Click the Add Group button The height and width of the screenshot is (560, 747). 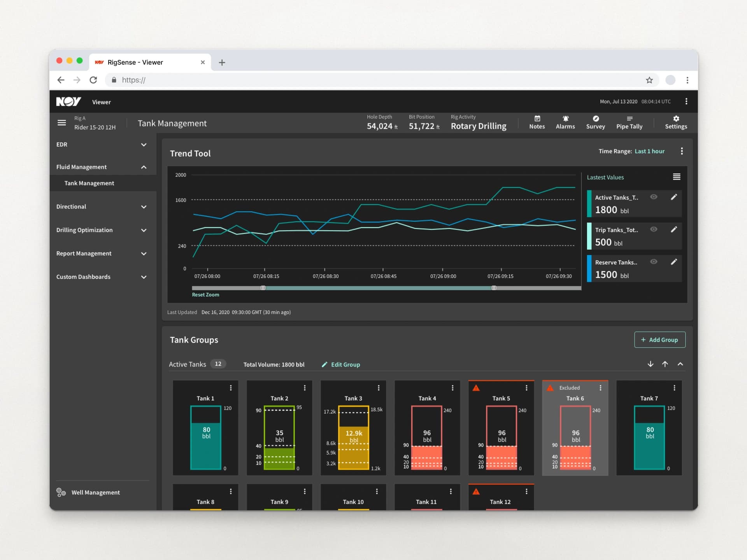[660, 339]
